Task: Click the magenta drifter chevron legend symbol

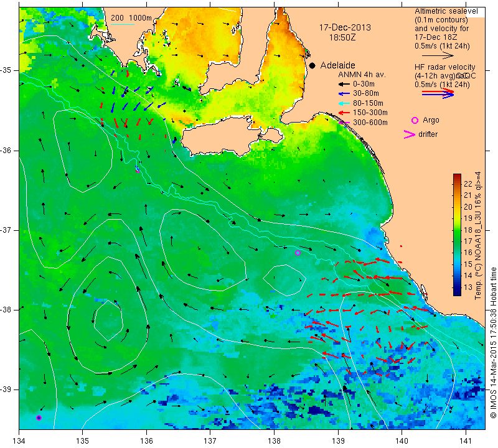Action: (409, 134)
